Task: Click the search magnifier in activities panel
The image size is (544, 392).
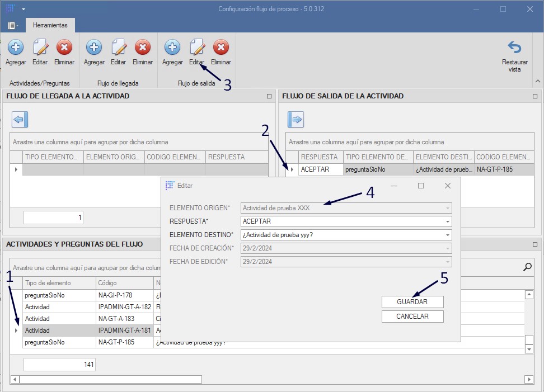Action: 527,267
